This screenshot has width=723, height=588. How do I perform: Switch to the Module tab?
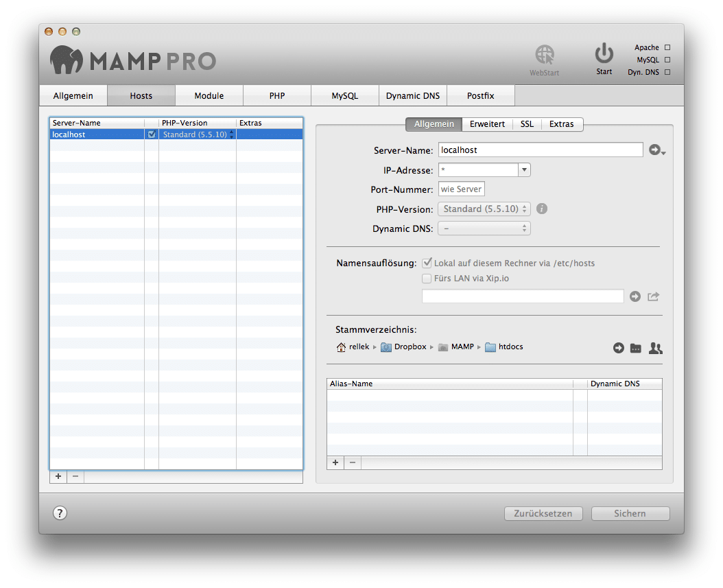[x=209, y=95]
